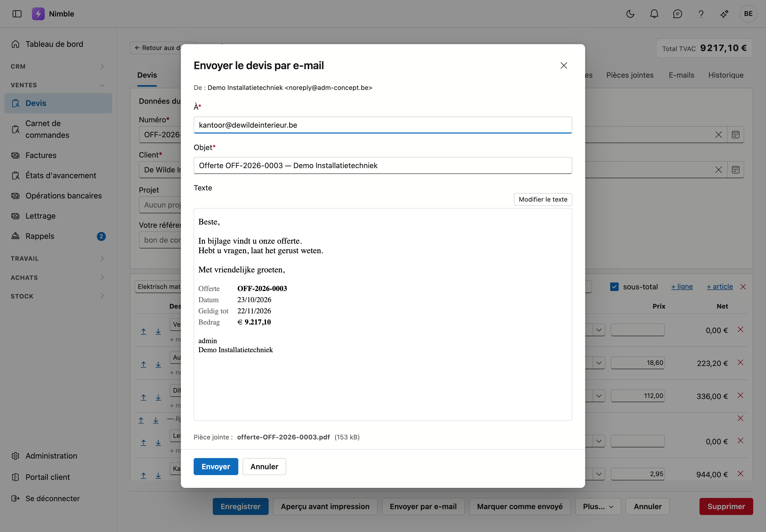Click the À recipient e-mail field

(383, 125)
